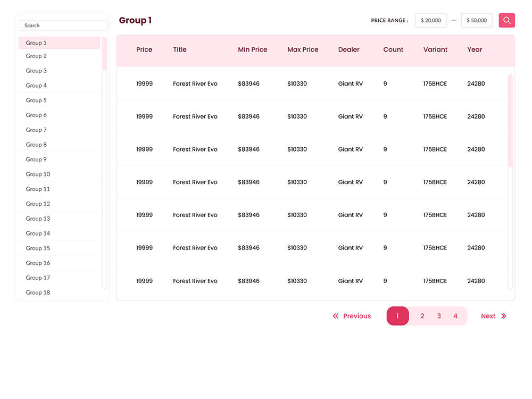Open Group 16
This screenshot has width=532, height=399.
[60, 263]
